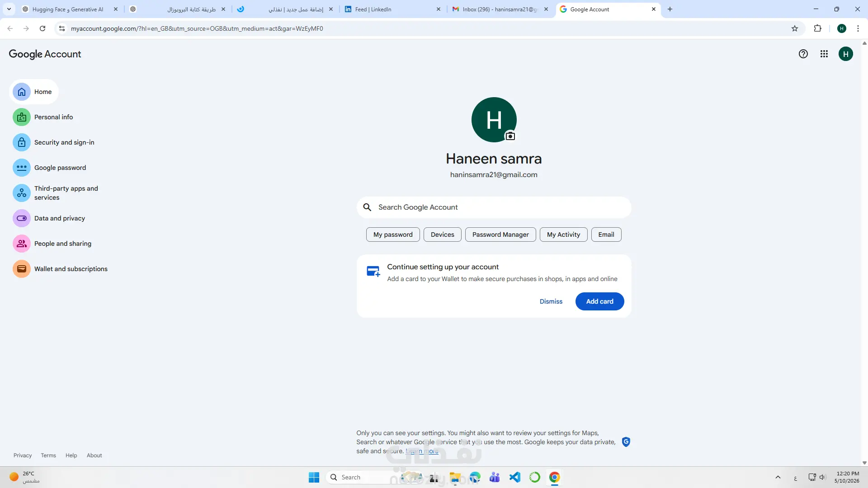Change profile picture via camera icon
This screenshot has width=868, height=488.
click(510, 136)
